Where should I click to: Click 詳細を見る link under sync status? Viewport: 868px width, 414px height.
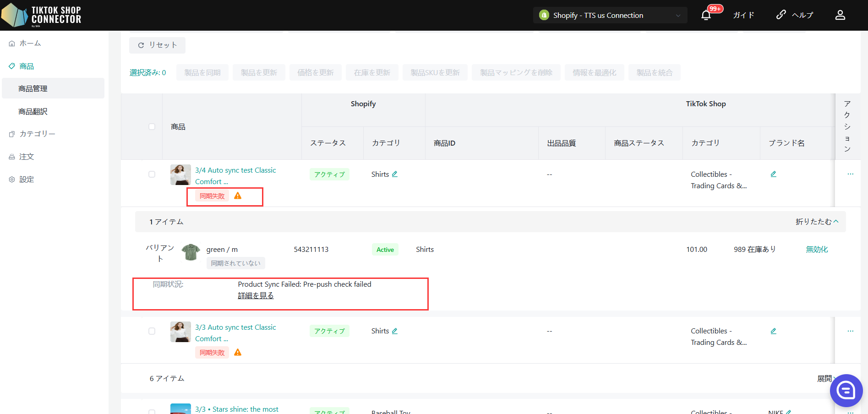256,296
